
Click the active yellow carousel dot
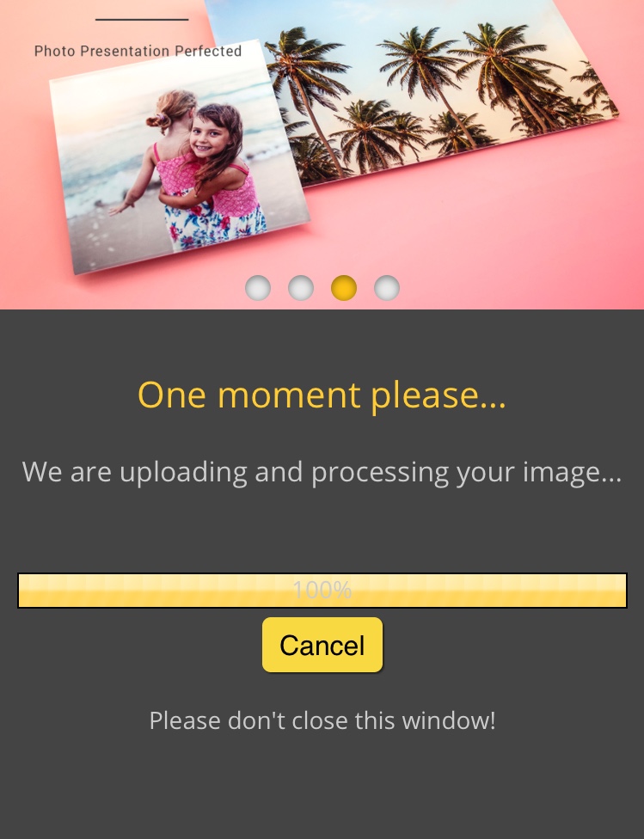344,288
